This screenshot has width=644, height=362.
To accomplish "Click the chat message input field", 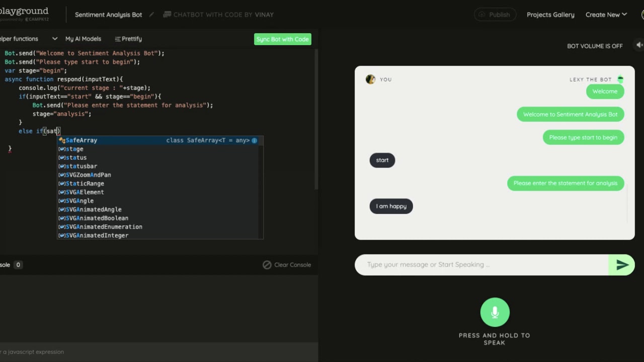I will (x=482, y=264).
